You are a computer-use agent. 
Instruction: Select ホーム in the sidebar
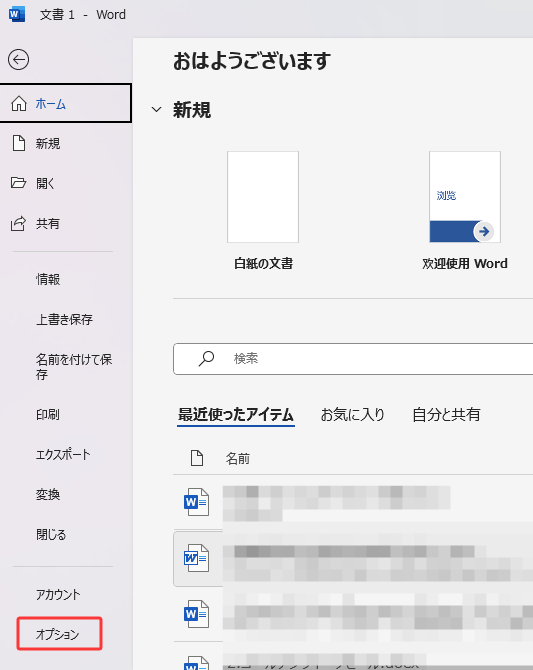(x=65, y=103)
